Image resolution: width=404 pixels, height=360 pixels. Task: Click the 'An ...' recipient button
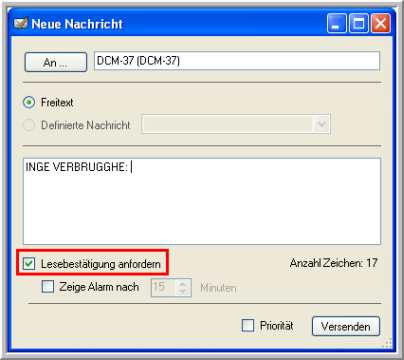click(x=56, y=62)
